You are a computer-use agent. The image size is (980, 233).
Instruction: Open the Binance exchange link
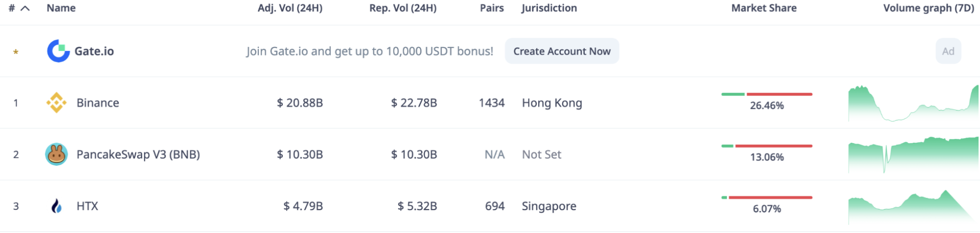tap(98, 103)
